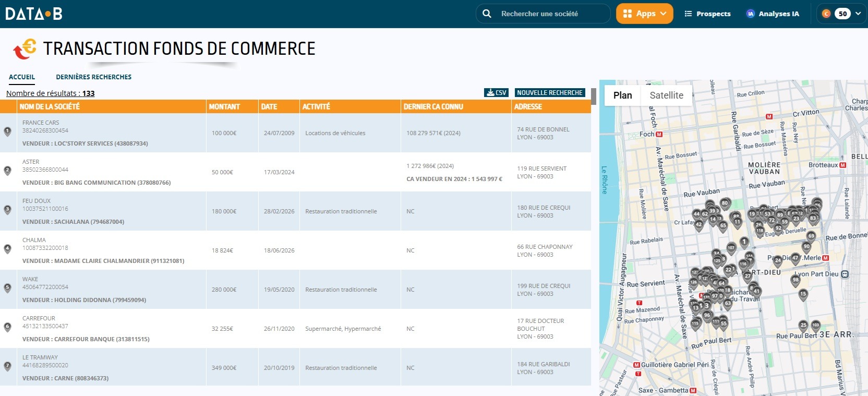
Task: Expand the account chevron next to 50
Action: pyautogui.click(x=858, y=14)
